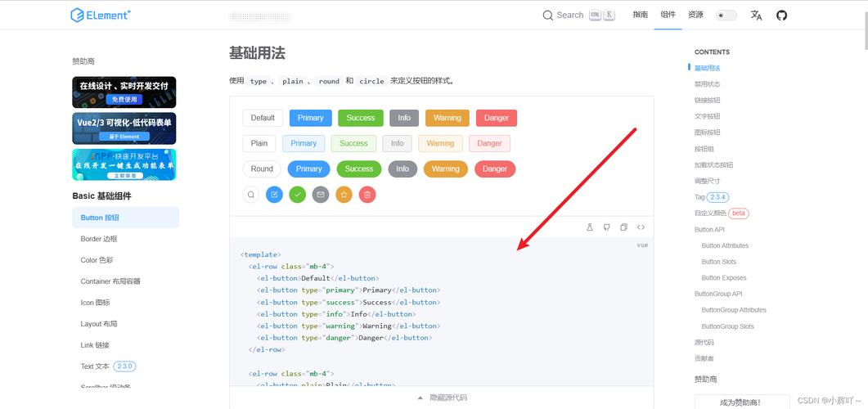Open the 资源 navigation tab
The width and height of the screenshot is (868, 409).
click(x=695, y=15)
